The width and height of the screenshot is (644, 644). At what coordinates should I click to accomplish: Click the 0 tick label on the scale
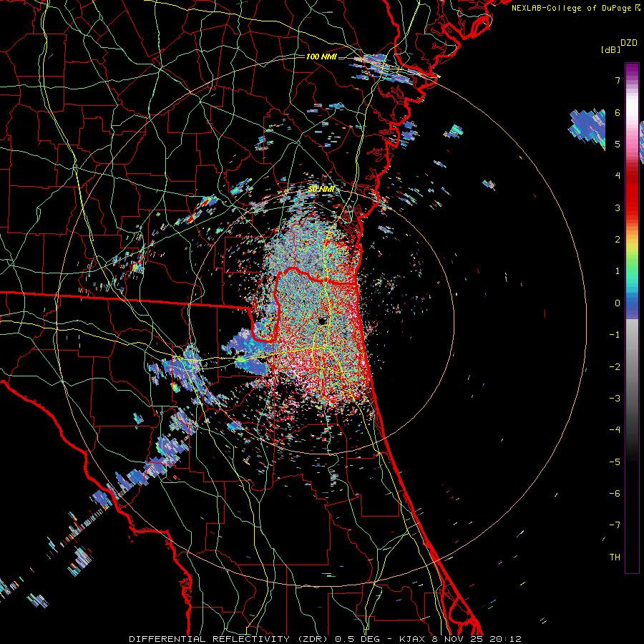tap(618, 303)
